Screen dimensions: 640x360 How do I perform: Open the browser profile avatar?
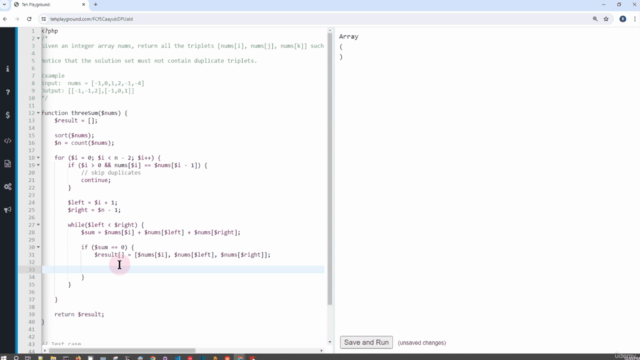[x=622, y=19]
